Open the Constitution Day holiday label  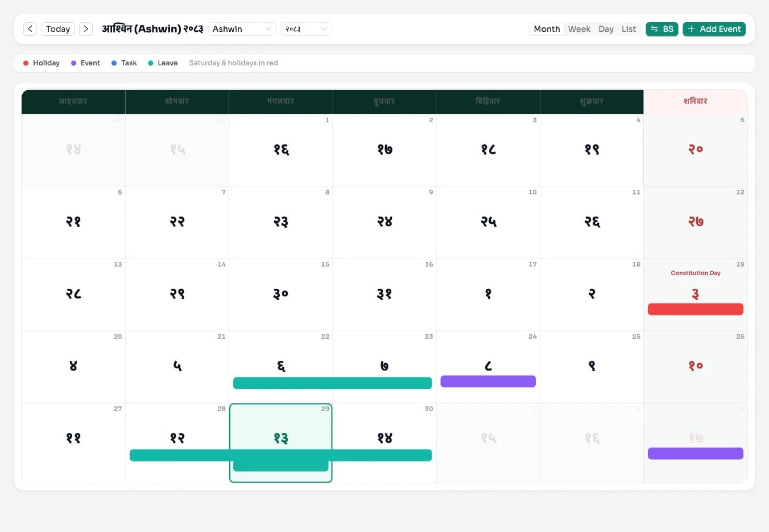click(695, 273)
